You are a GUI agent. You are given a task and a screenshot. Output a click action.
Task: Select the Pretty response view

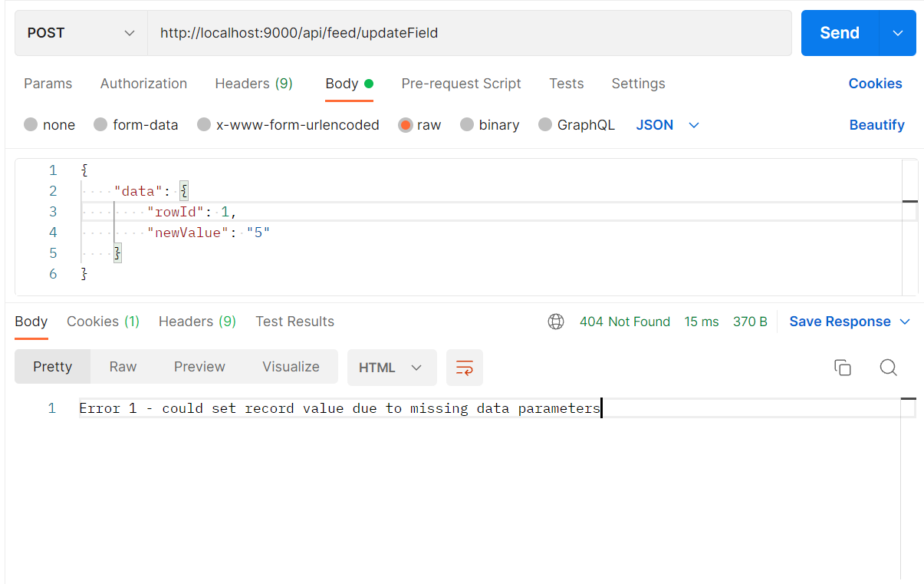(x=53, y=367)
